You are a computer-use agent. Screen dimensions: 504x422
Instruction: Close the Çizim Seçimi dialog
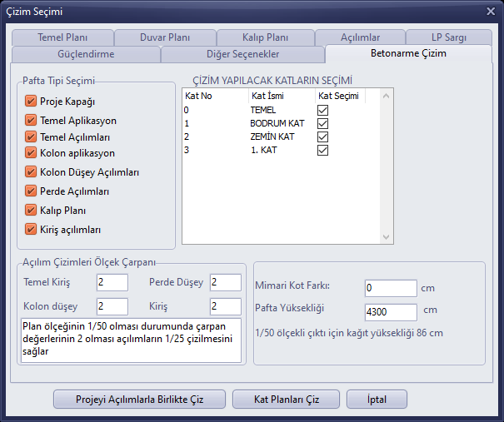pos(491,12)
